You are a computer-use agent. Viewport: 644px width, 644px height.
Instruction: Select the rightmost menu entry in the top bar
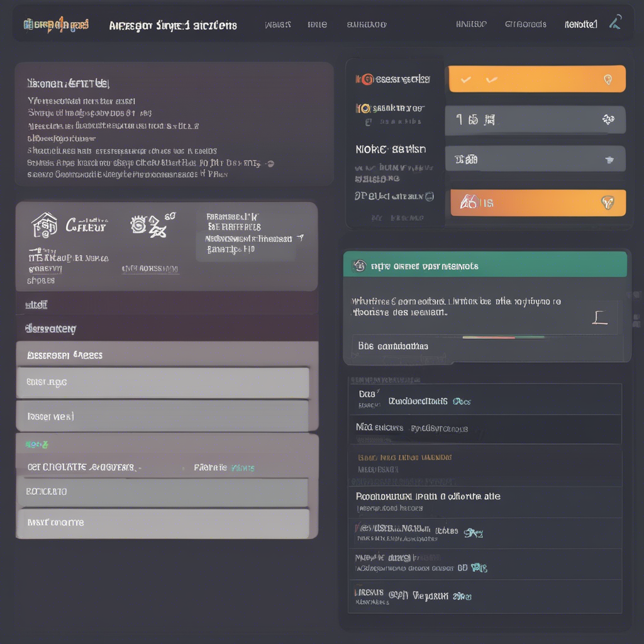[x=580, y=24]
